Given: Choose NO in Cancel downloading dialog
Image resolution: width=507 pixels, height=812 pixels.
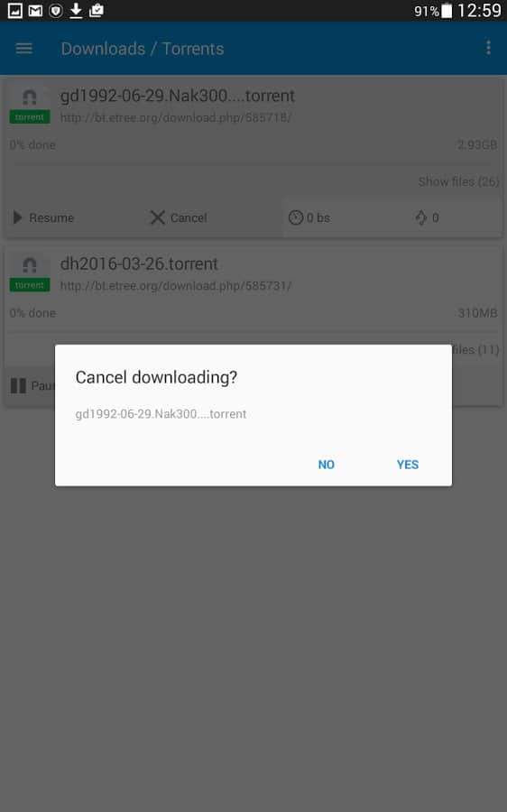Looking at the screenshot, I should [327, 465].
